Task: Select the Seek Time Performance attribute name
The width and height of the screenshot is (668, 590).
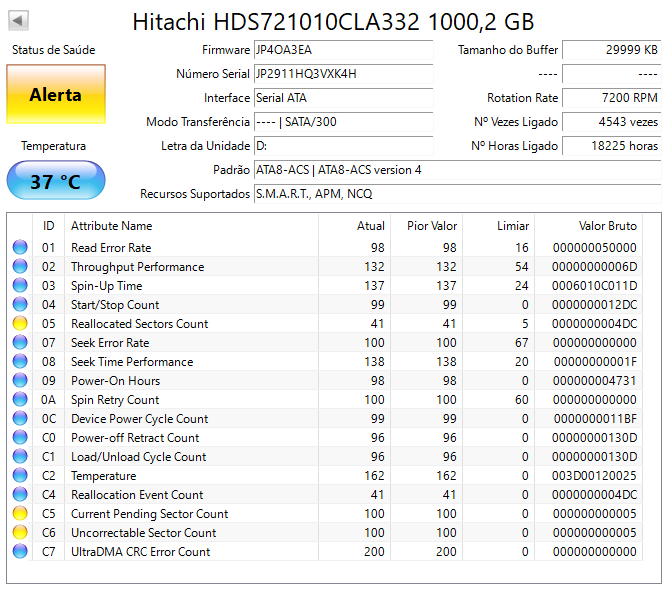Action: click(x=132, y=362)
